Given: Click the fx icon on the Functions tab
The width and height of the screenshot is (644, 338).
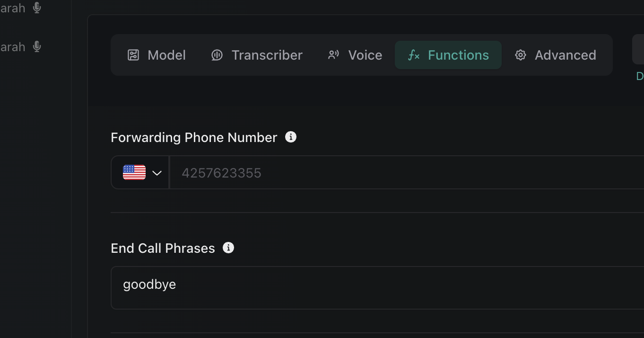Looking at the screenshot, I should [x=414, y=55].
